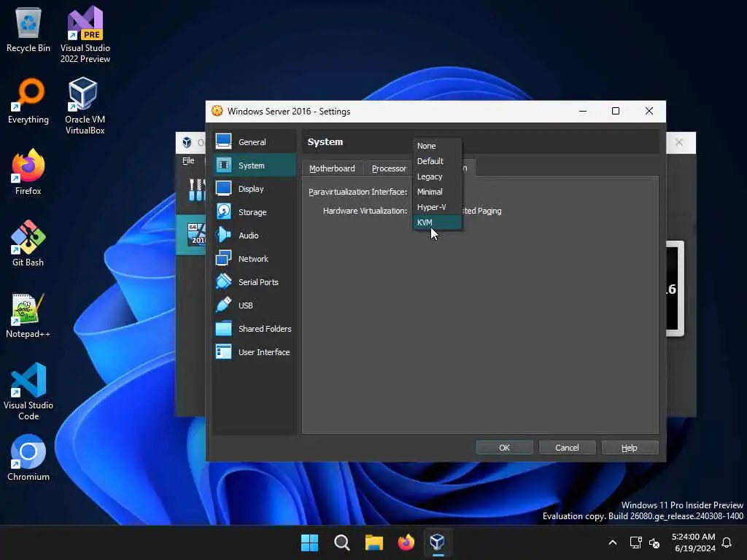Open Help for the settings dialog
747x560 pixels.
click(630, 448)
